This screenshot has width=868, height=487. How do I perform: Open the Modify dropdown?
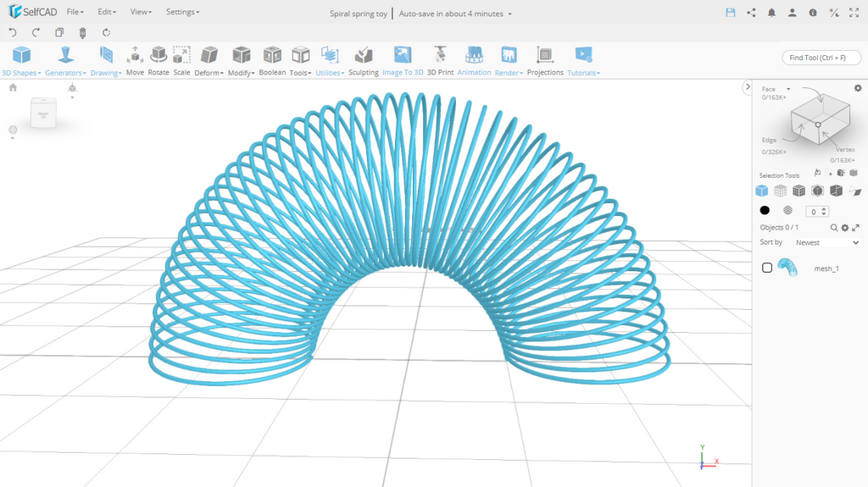[x=241, y=61]
